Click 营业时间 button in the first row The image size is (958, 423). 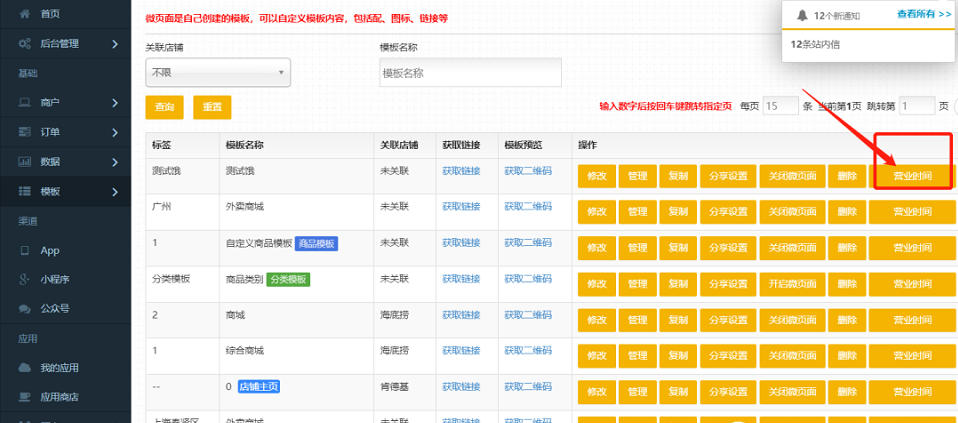911,177
